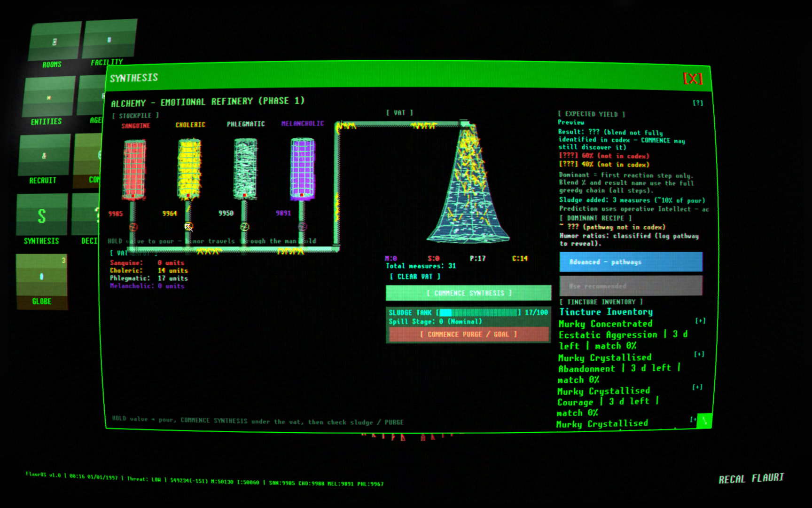Screen dimensions: 812x508
Task: Click the 'Choleric: 14 units' vat readout
Action: (149, 270)
